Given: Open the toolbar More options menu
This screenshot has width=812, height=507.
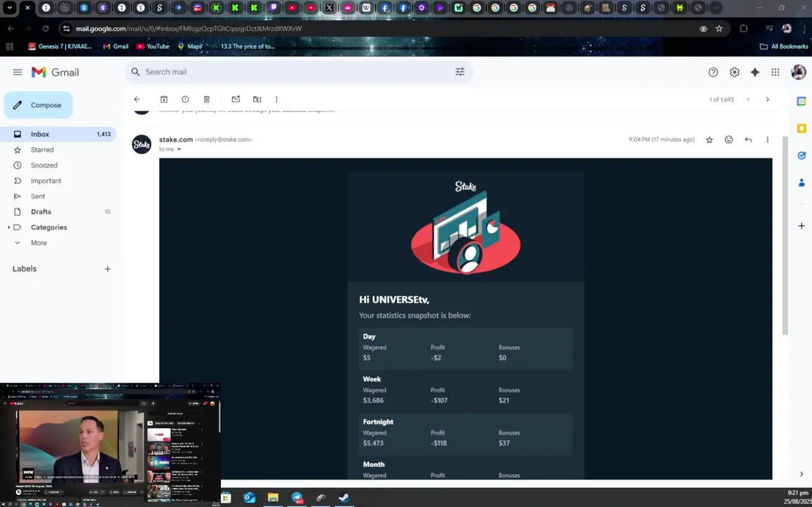Looking at the screenshot, I should point(277,99).
